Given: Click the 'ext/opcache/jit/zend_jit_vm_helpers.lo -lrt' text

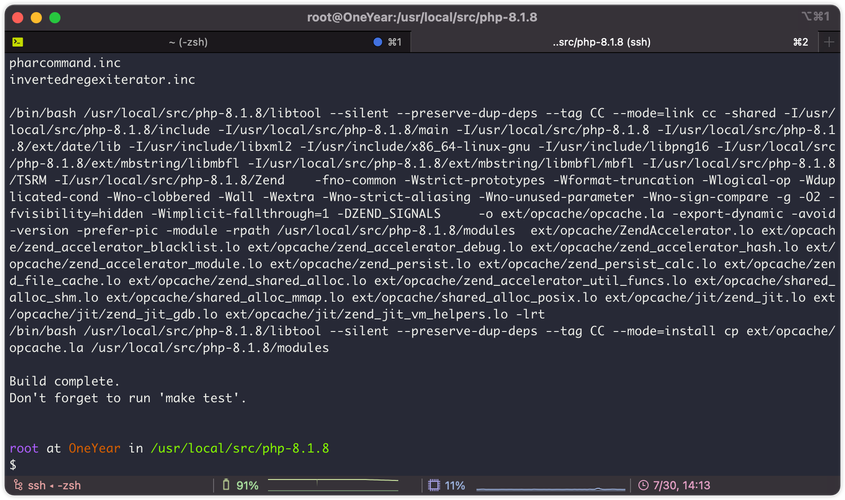Looking at the screenshot, I should coord(385,314).
